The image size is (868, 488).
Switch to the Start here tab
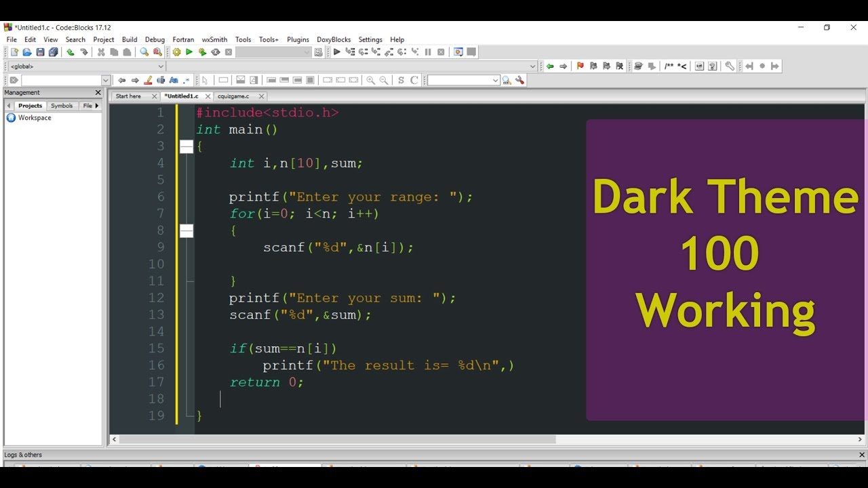click(x=129, y=96)
